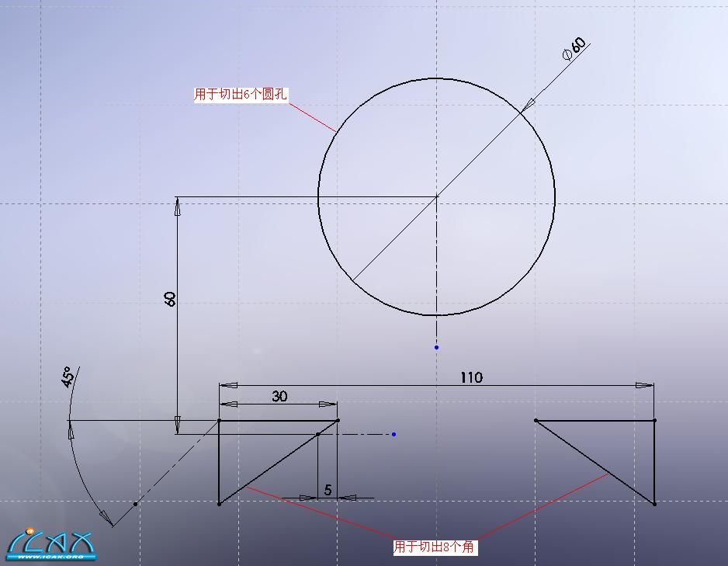The image size is (728, 566).
Task: Click the top-right vertex of left triangle
Action: point(338,421)
